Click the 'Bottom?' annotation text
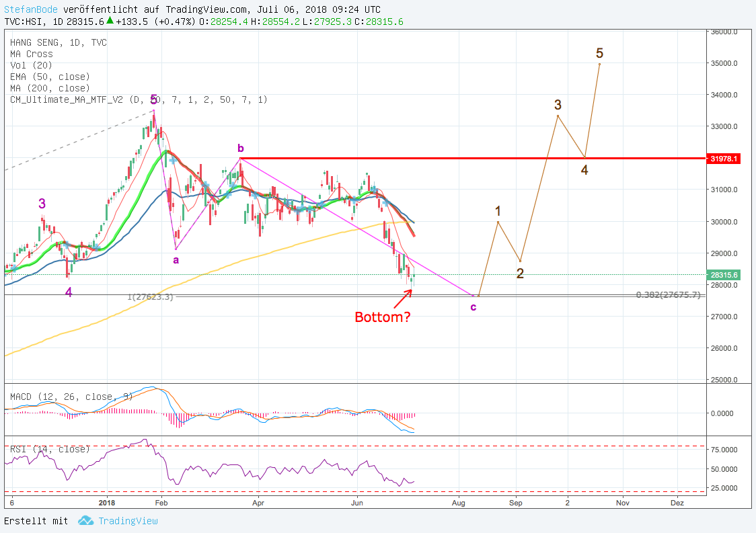The width and height of the screenshot is (756, 533). tap(382, 317)
